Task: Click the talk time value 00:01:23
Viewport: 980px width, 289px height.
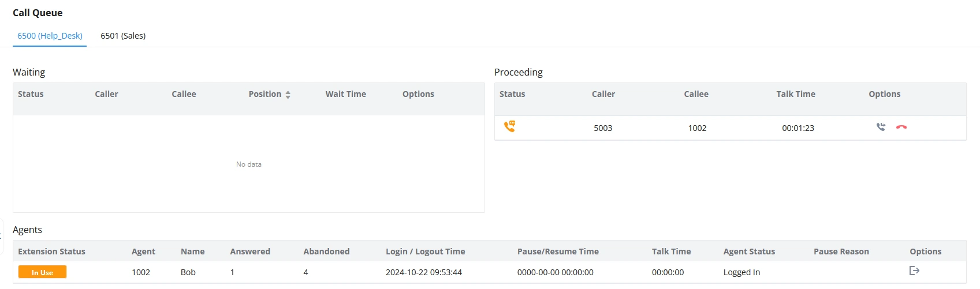Action: click(x=798, y=128)
